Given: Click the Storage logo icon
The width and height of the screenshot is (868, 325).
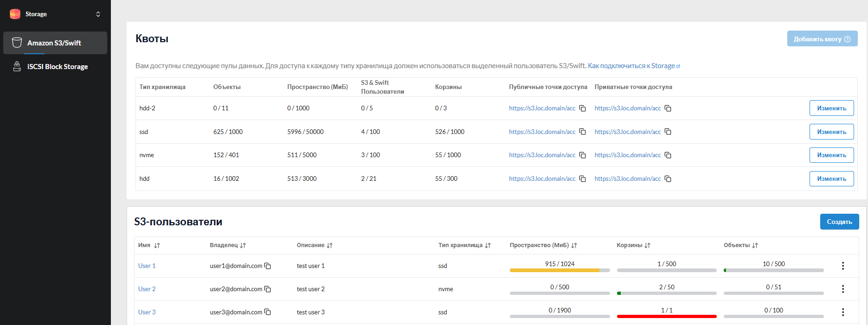Looking at the screenshot, I should 15,14.
